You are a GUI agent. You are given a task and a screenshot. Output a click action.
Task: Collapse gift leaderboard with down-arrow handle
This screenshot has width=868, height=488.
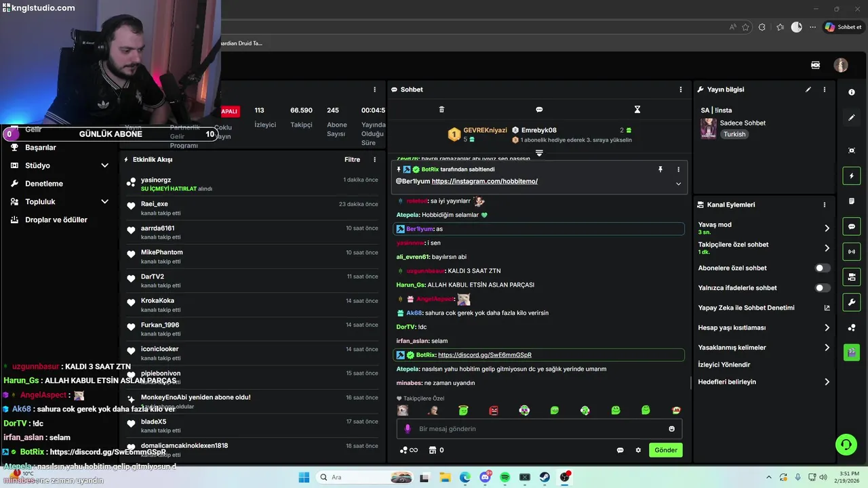pos(539,153)
